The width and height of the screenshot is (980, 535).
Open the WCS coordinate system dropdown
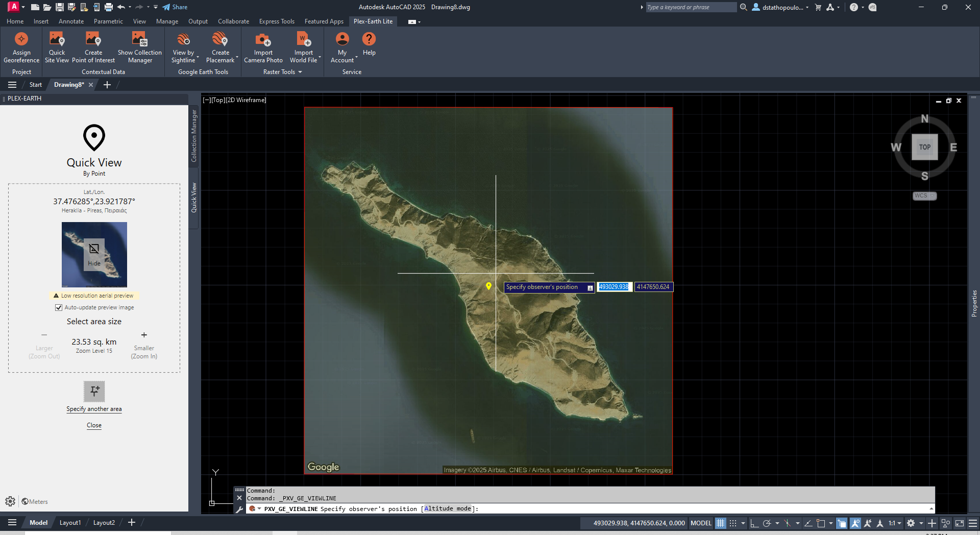click(x=924, y=196)
